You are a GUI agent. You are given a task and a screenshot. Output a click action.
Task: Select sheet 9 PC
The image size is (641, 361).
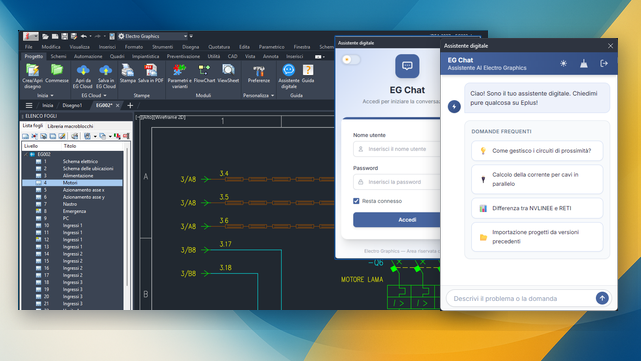[x=72, y=218]
